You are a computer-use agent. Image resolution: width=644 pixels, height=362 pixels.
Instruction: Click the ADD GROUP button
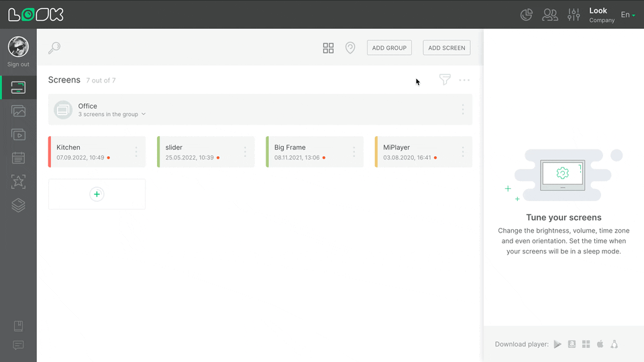pos(389,48)
